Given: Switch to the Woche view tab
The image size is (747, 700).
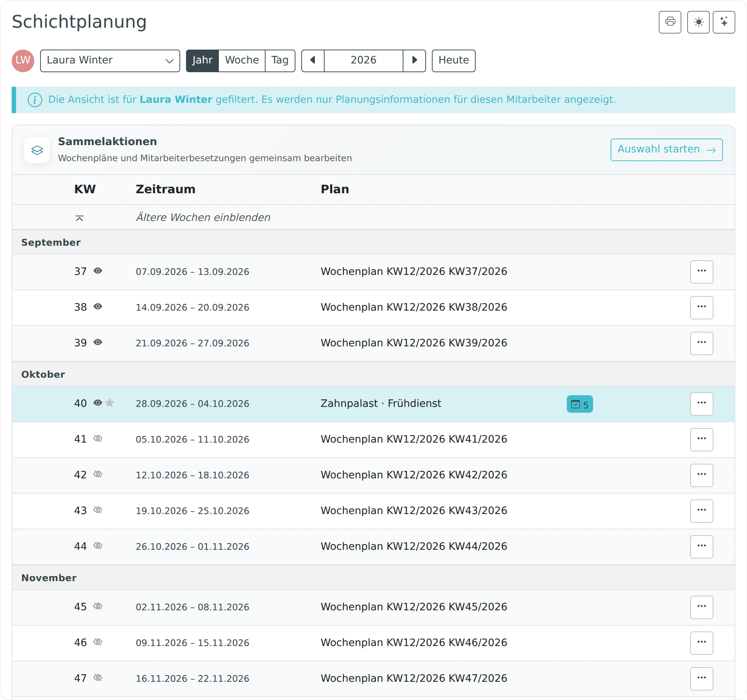Looking at the screenshot, I should point(242,61).
